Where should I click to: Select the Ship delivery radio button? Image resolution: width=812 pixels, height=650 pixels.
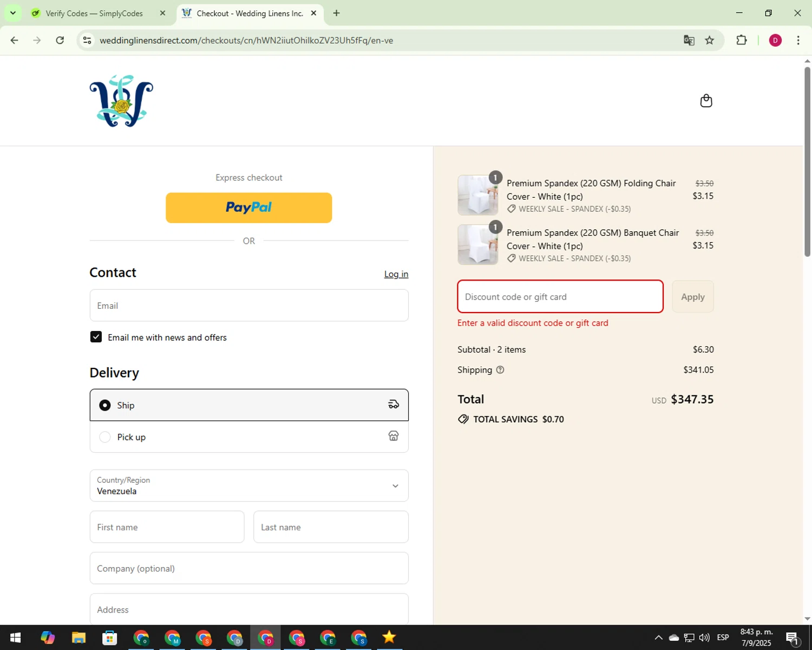point(105,405)
